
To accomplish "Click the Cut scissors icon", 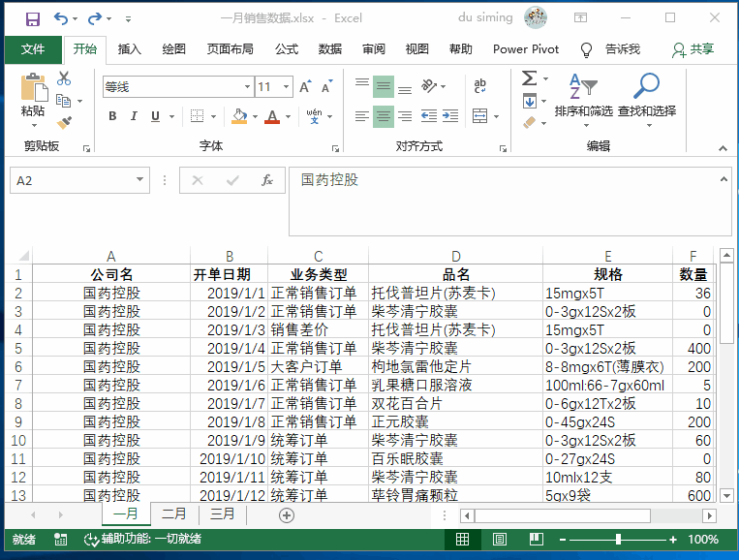I will [64, 78].
